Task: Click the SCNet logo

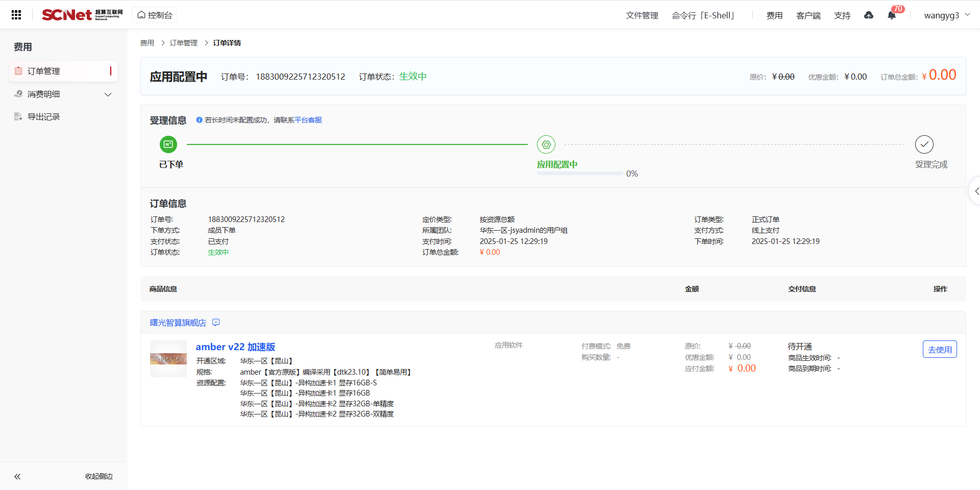Action: point(82,15)
